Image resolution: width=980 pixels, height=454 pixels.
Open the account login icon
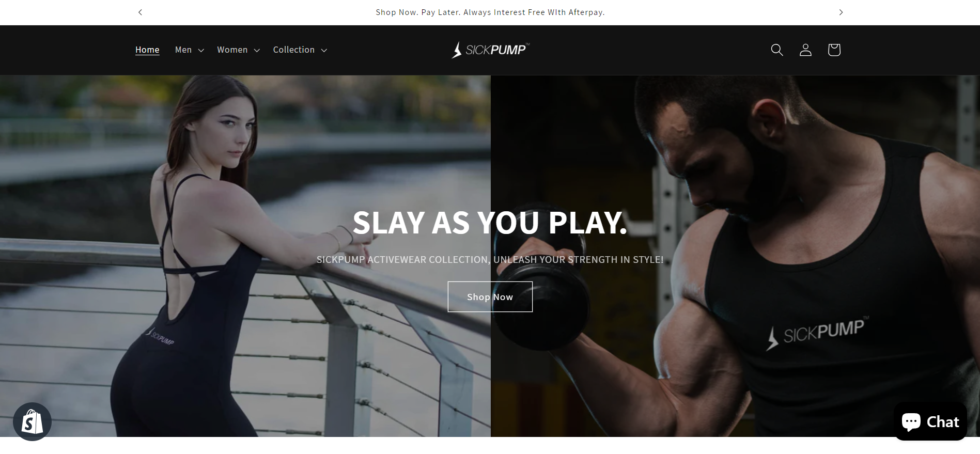(x=805, y=50)
